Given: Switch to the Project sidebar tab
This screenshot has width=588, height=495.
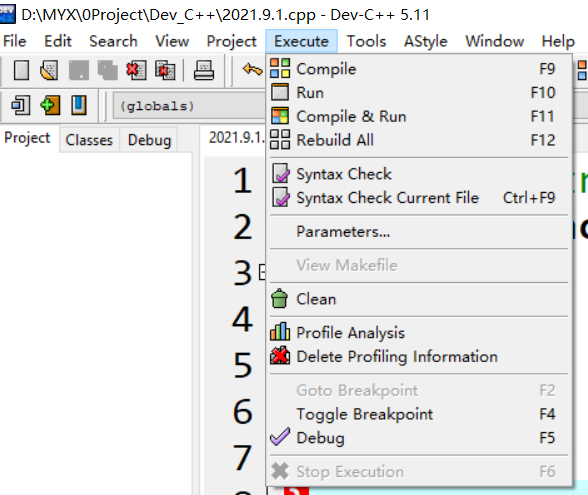Looking at the screenshot, I should [x=27, y=138].
